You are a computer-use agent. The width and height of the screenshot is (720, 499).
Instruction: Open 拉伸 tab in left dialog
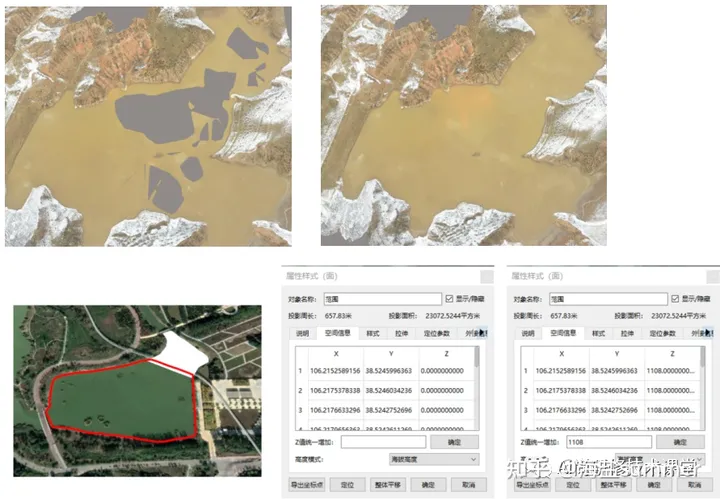tap(401, 333)
